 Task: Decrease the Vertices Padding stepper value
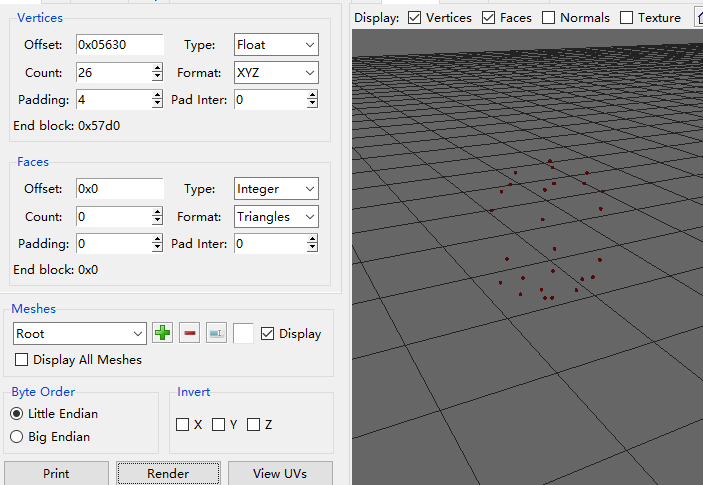pos(157,105)
